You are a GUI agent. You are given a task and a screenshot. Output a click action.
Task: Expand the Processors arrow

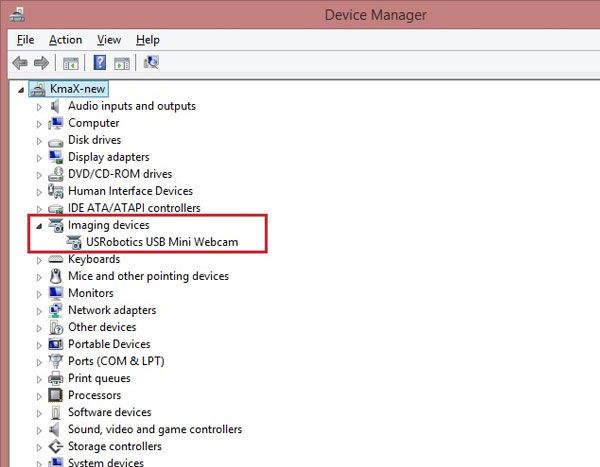(39, 397)
